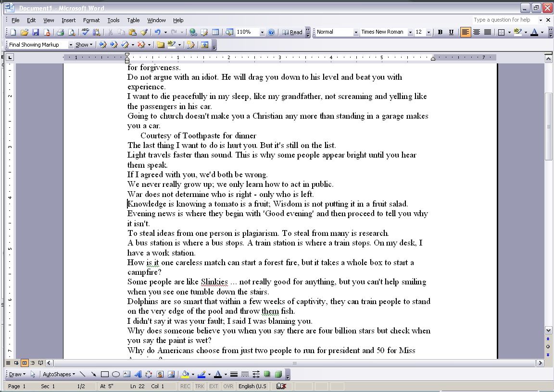Toggle bold formatting
554x392 pixels.
(440, 32)
